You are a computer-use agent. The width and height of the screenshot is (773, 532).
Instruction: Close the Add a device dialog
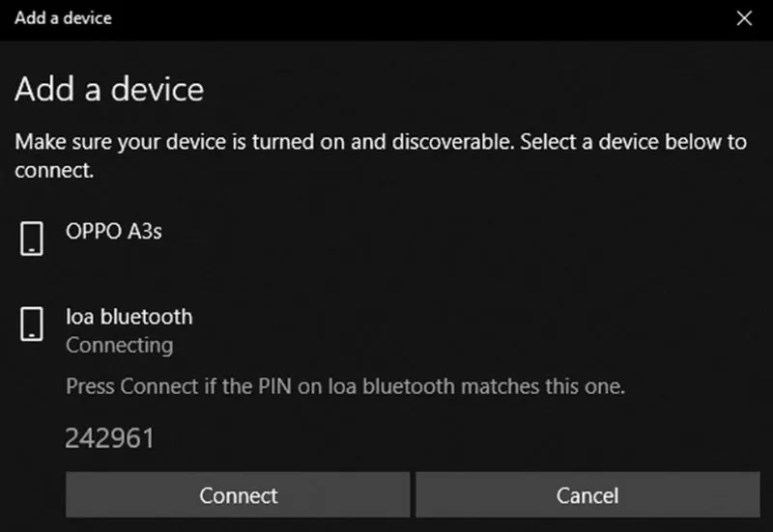tap(743, 18)
